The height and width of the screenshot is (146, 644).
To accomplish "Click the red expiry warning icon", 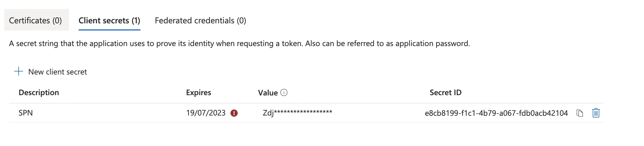I will pos(234,113).
